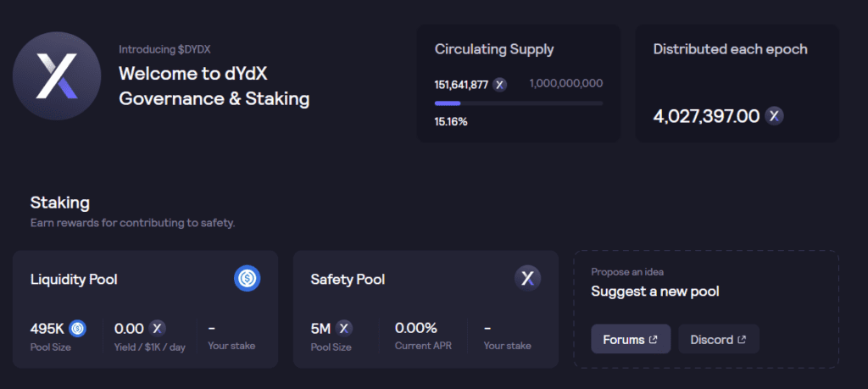Click the Propose an idea label
Screen dimensions: 868x389
coord(627,272)
